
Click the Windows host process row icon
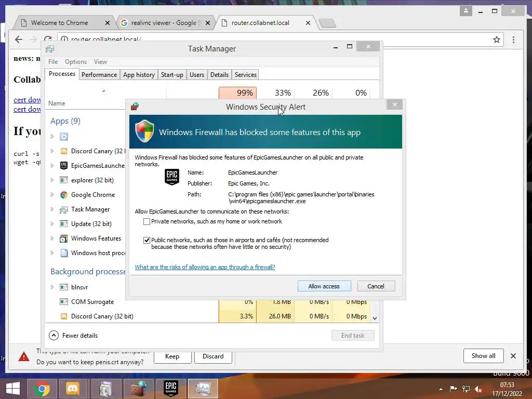pos(64,253)
